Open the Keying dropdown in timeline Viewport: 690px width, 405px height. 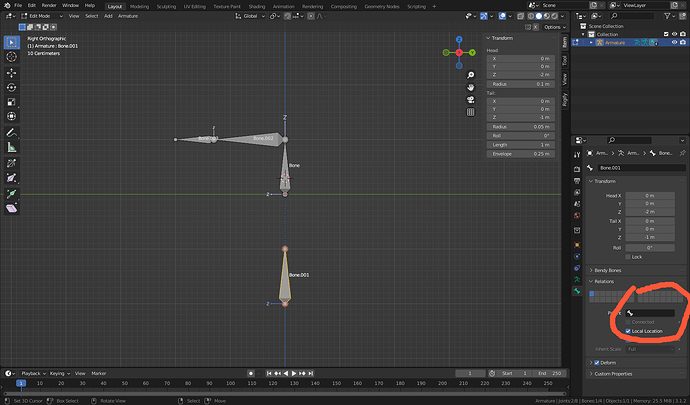(59, 373)
